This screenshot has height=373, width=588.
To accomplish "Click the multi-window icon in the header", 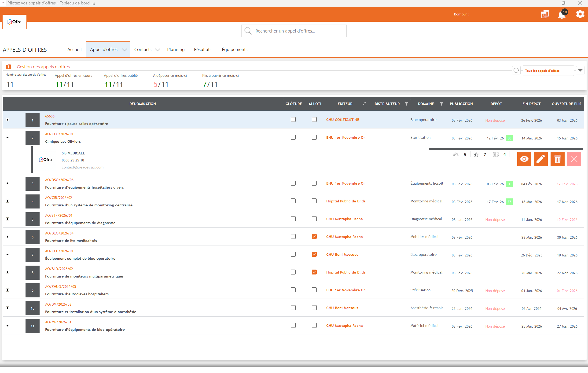I will point(544,14).
